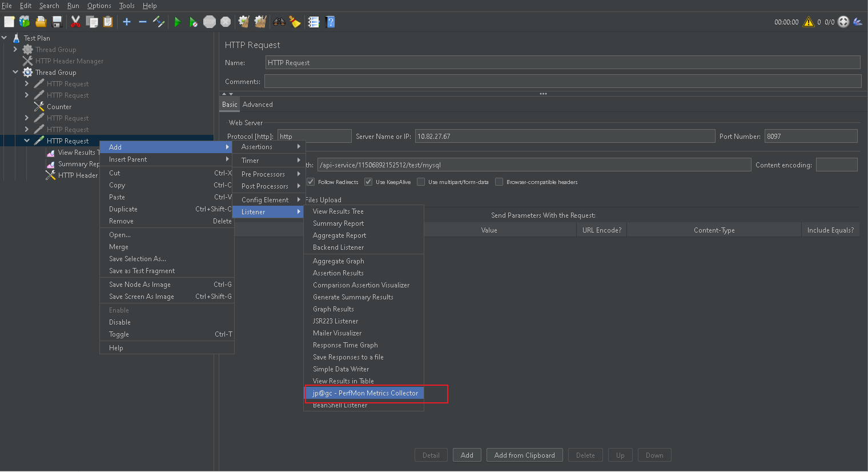
Task: Select HTTP Header Manager under Test Plan
Action: (69, 61)
